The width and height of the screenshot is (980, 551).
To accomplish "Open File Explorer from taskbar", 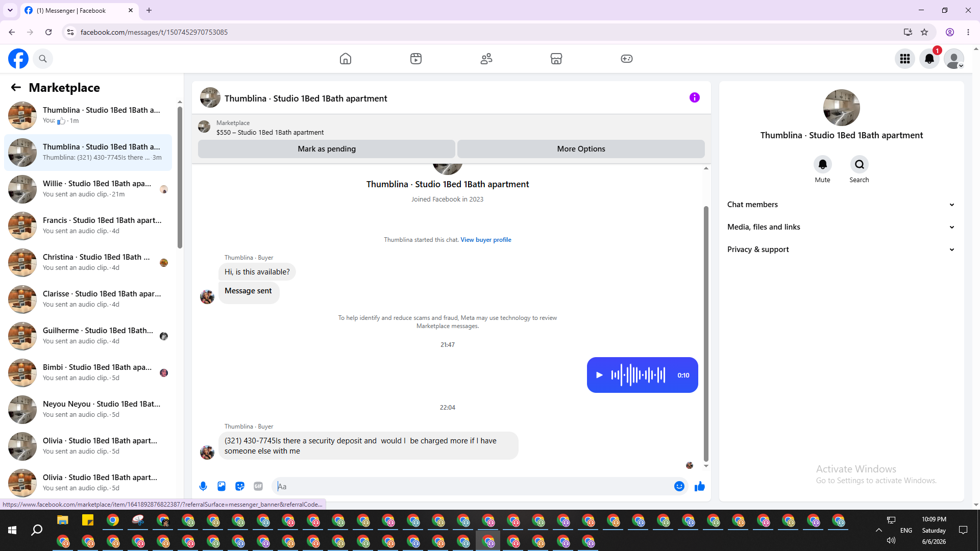I will click(x=63, y=520).
